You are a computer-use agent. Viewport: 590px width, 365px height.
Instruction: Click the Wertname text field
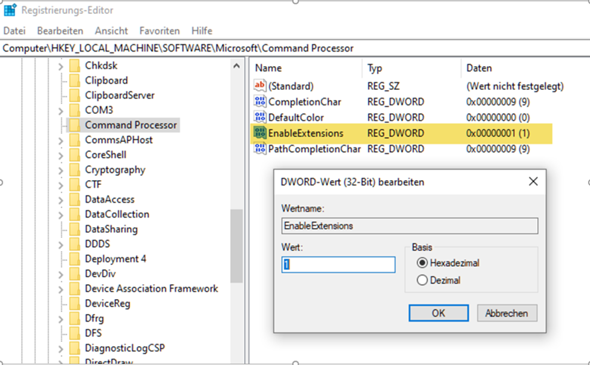point(410,226)
